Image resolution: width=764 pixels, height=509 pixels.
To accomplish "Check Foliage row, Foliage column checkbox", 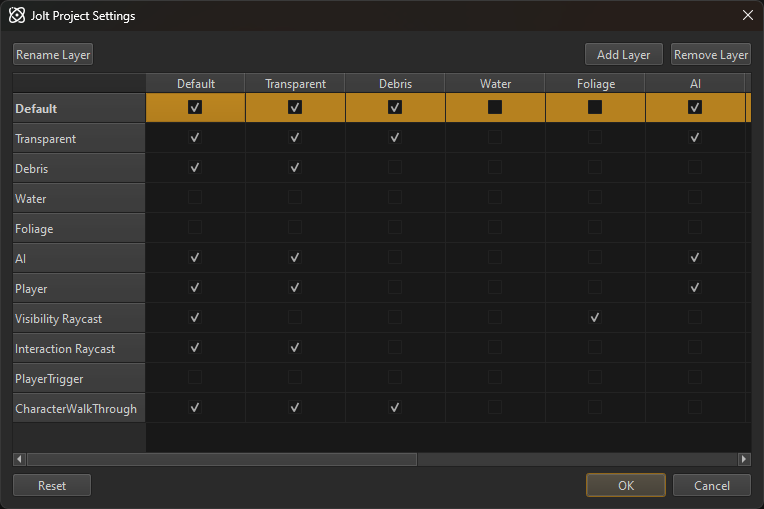I will (x=595, y=227).
